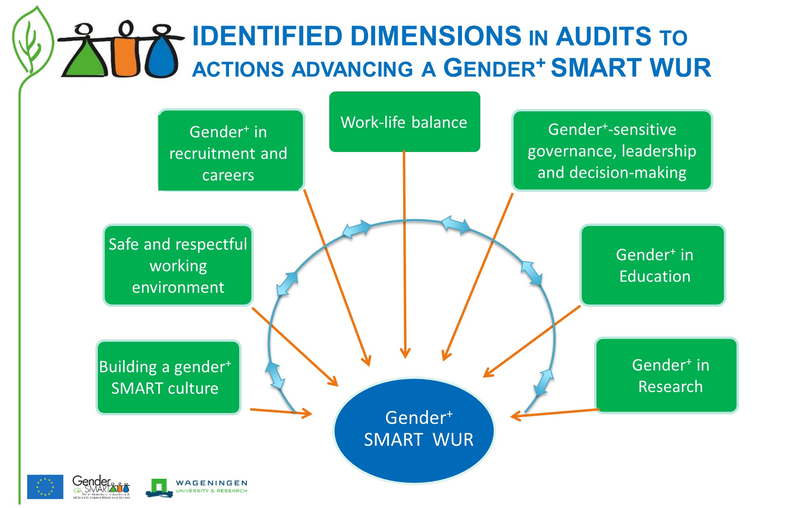Click the orange arrow under Work-life balance
This screenshot has width=812, height=508.
[x=405, y=254]
